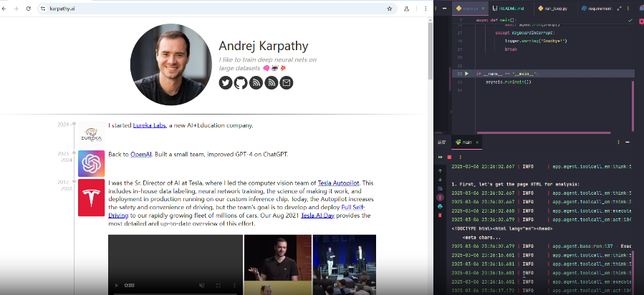The width and height of the screenshot is (644, 295).
Task: Follow the Eureka Labs link
Action: coord(149,125)
